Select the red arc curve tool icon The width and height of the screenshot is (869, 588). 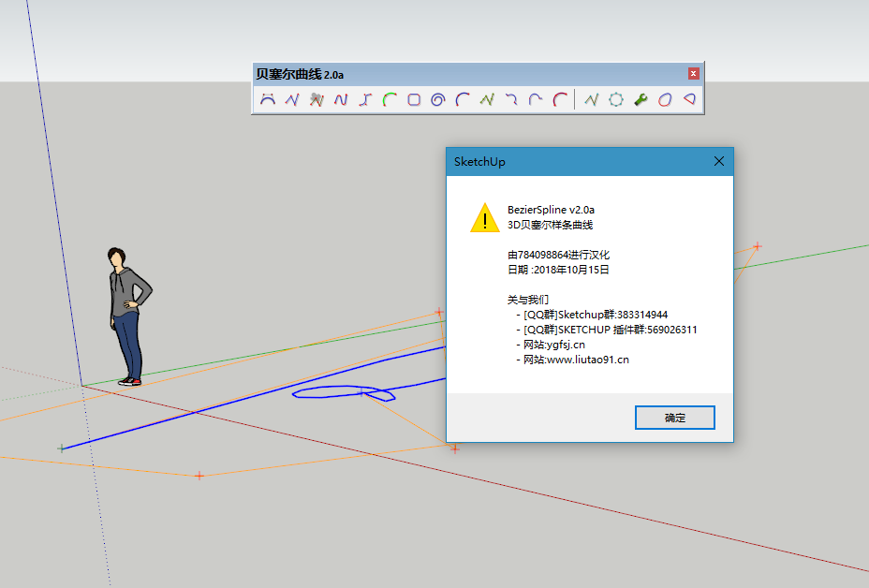560,100
